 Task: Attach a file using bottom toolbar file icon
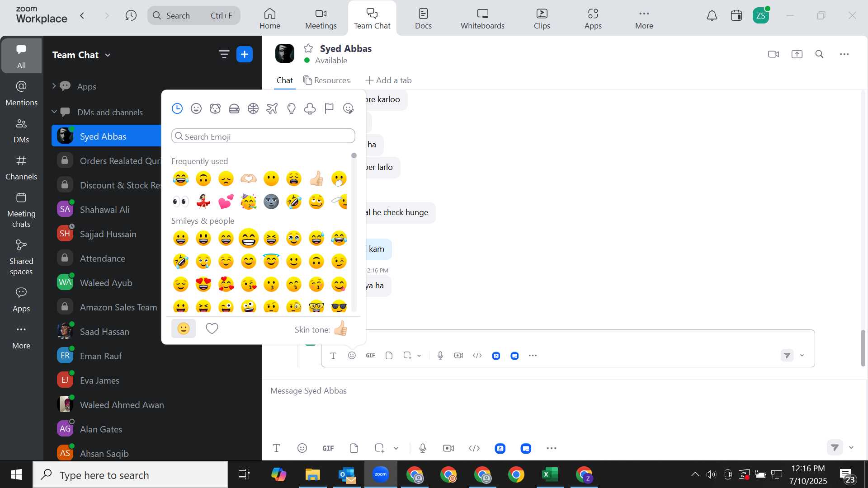[x=354, y=448]
